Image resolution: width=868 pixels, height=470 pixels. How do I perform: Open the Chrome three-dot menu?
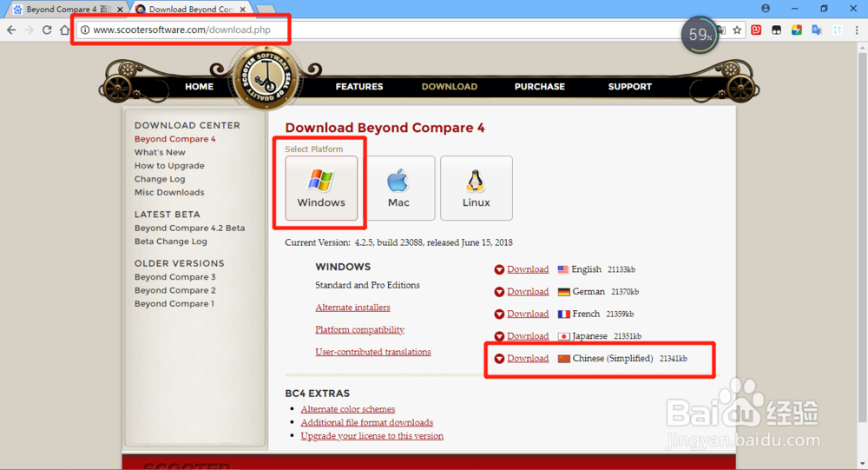(x=857, y=30)
